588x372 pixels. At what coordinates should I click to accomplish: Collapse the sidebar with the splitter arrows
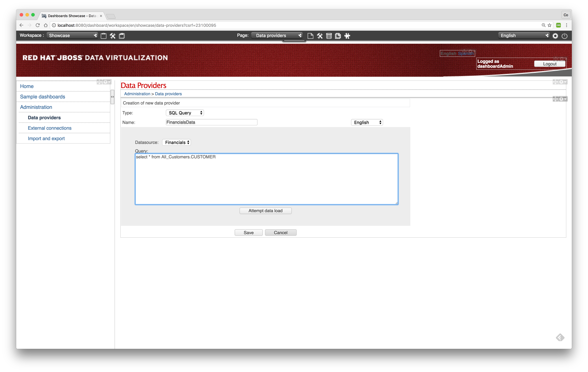pos(112,97)
